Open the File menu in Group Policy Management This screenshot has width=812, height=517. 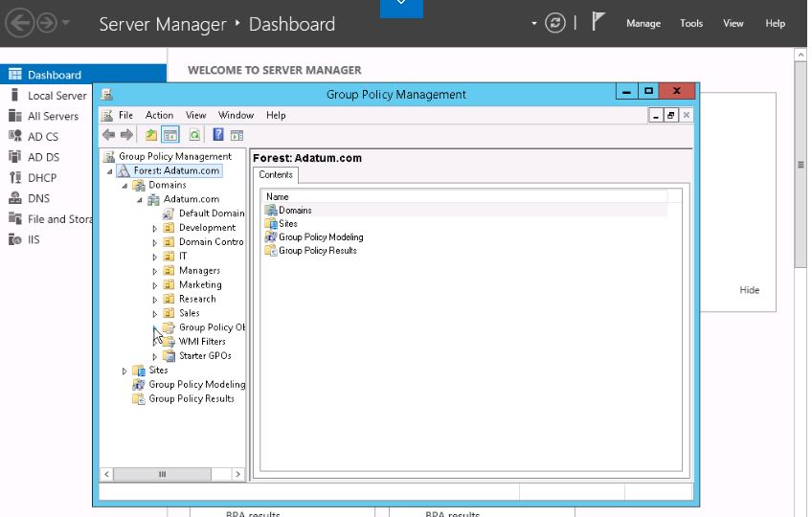(125, 115)
